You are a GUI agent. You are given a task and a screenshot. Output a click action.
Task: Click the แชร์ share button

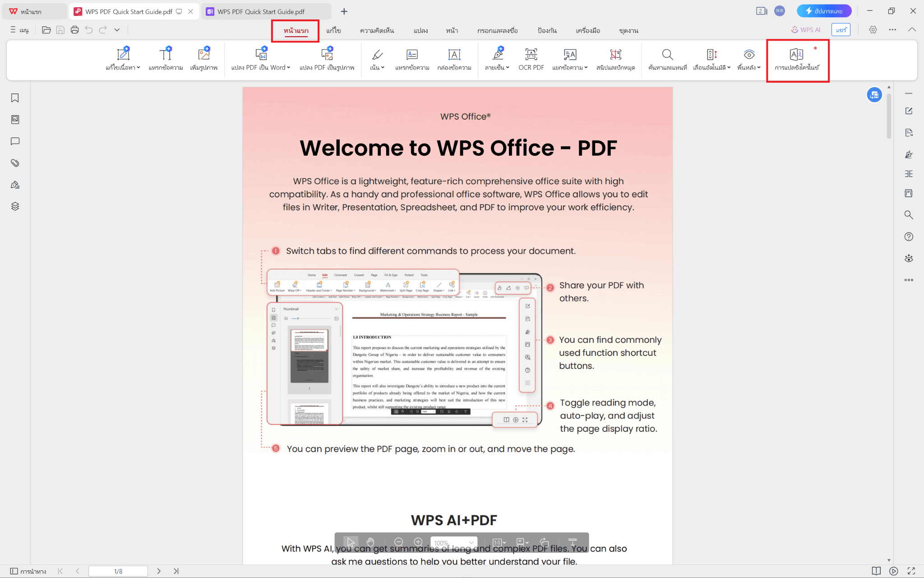[x=841, y=30]
